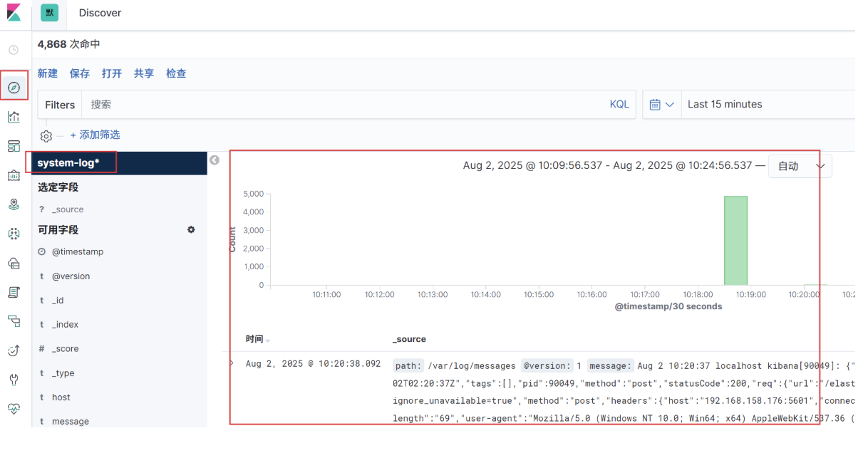Viewport: 868px width, 453px height.
Task: Open recently viewed clock icon
Action: pyautogui.click(x=14, y=50)
